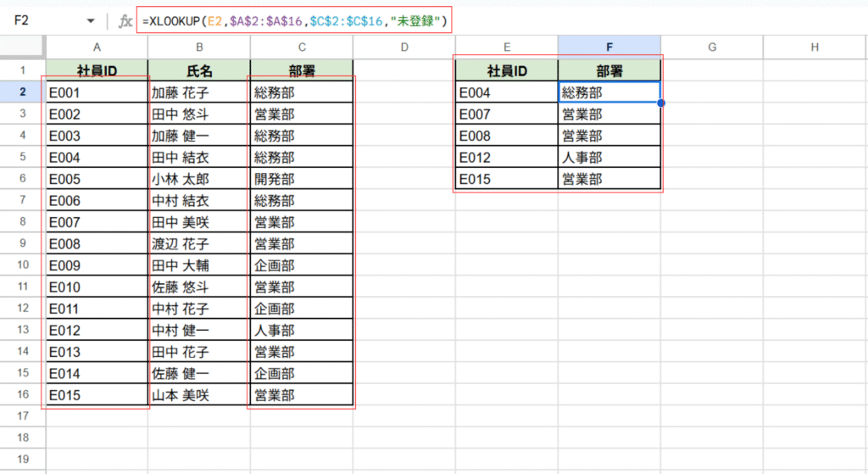Select cell E6 containing E015
This screenshot has width=868, height=474.
click(x=507, y=179)
